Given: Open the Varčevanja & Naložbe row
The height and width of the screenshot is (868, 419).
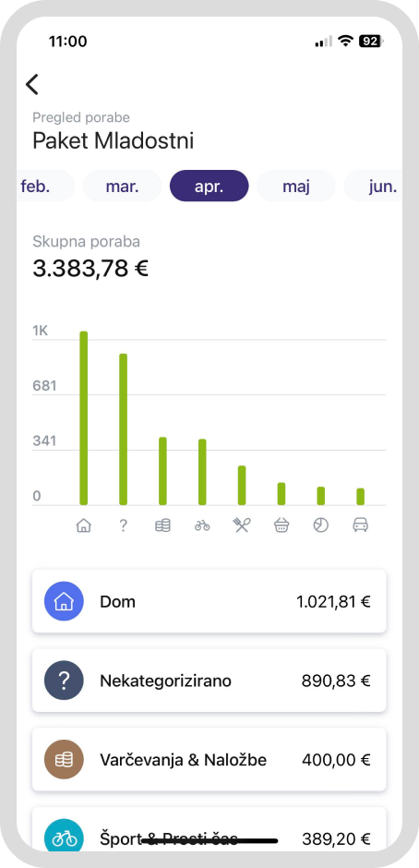Looking at the screenshot, I should [209, 759].
